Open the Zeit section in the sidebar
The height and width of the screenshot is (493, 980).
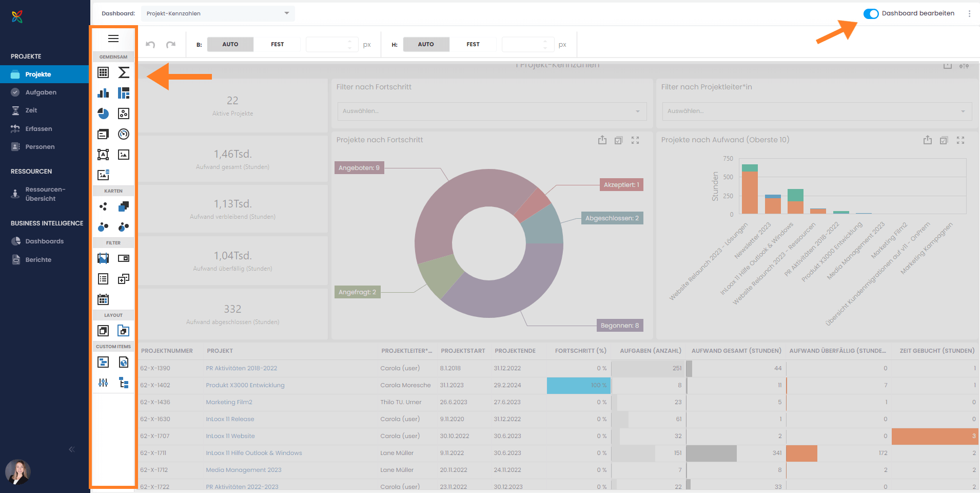coord(32,110)
